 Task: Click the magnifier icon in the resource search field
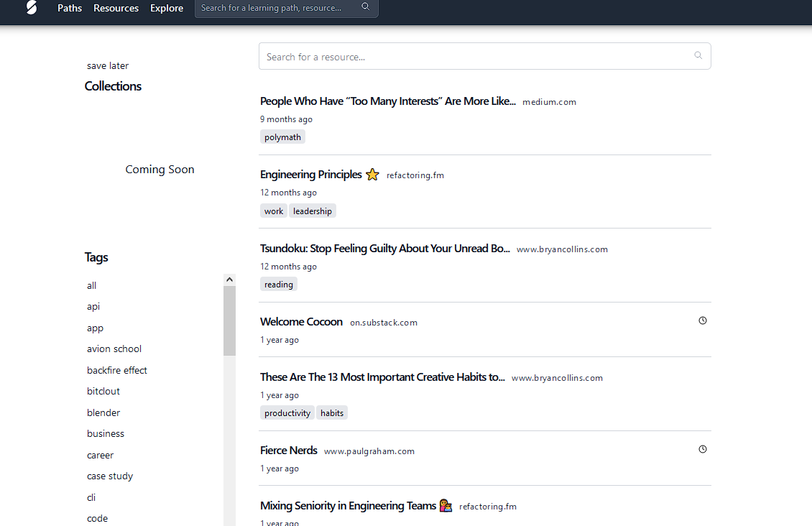tap(698, 55)
